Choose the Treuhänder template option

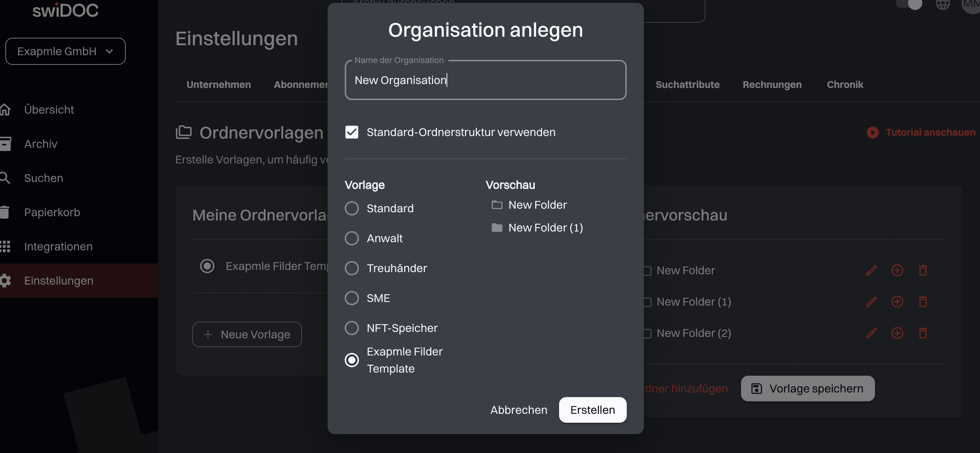[351, 268]
